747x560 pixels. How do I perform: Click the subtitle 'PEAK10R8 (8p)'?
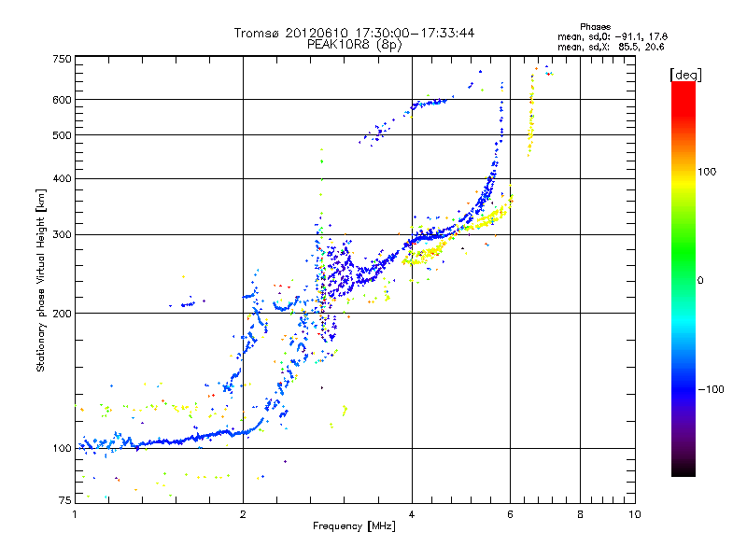pyautogui.click(x=354, y=45)
